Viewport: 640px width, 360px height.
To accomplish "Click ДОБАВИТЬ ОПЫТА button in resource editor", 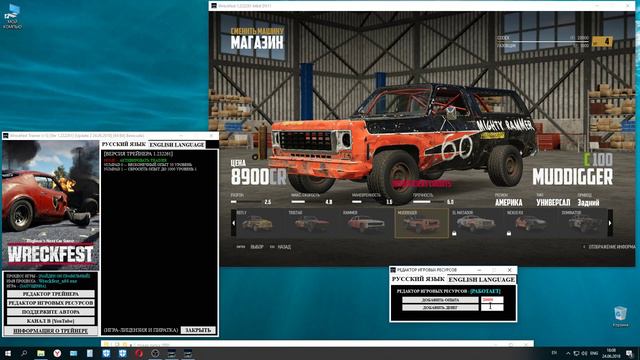I will pyautogui.click(x=440, y=300).
